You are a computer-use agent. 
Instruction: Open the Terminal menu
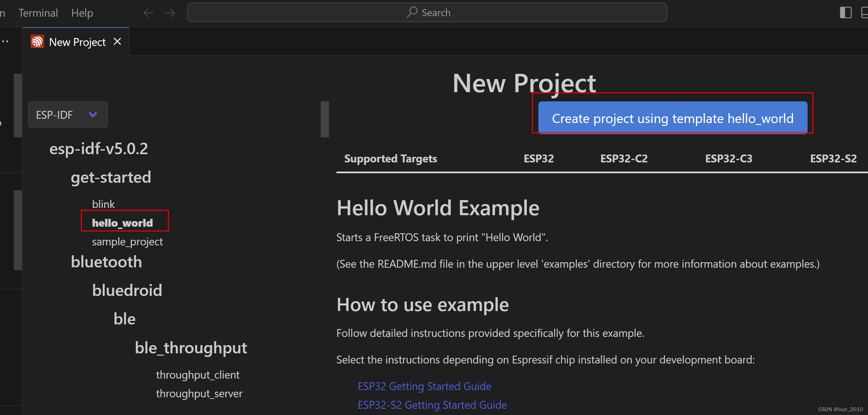[x=38, y=13]
